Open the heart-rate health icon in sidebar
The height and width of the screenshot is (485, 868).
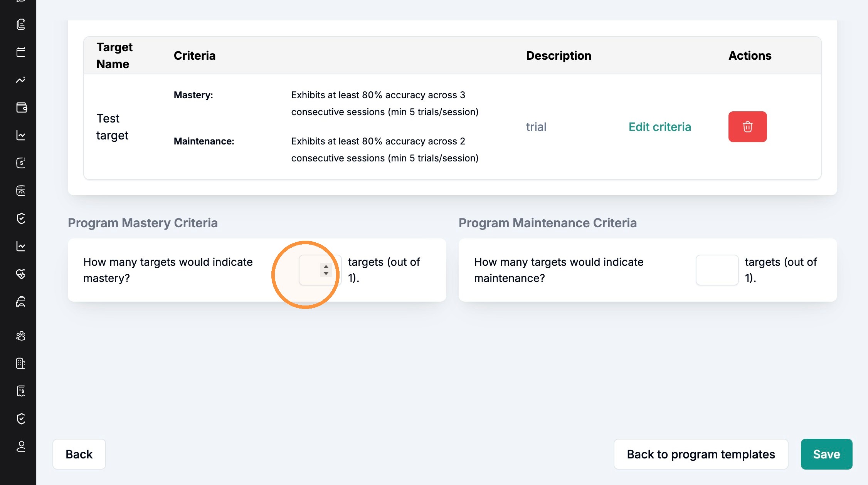pos(21,274)
